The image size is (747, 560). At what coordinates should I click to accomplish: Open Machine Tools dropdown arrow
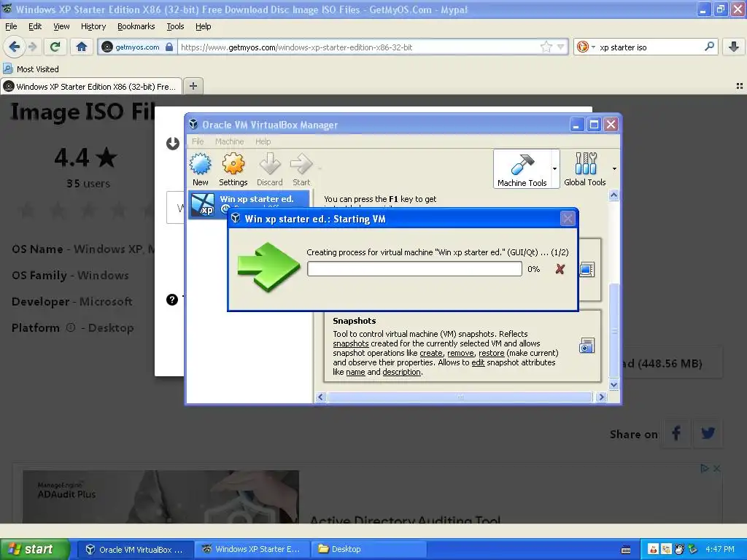[x=554, y=169]
